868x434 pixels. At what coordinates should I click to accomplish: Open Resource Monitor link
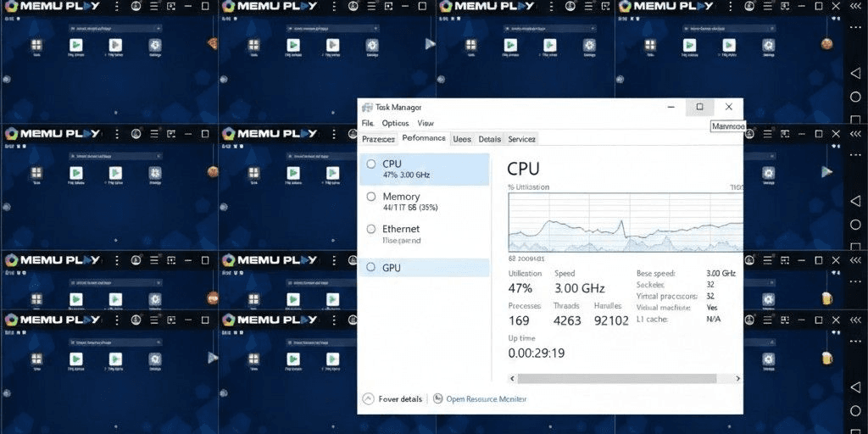pos(486,398)
